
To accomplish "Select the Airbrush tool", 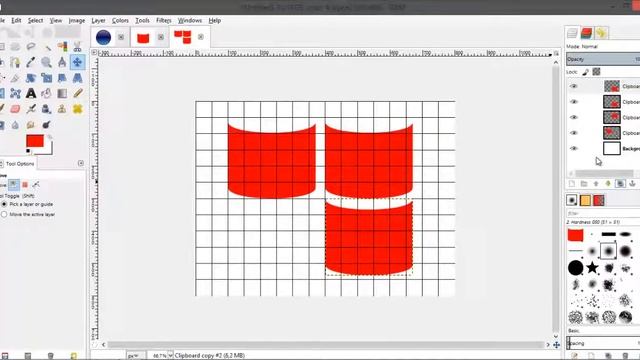I will (x=31, y=109).
